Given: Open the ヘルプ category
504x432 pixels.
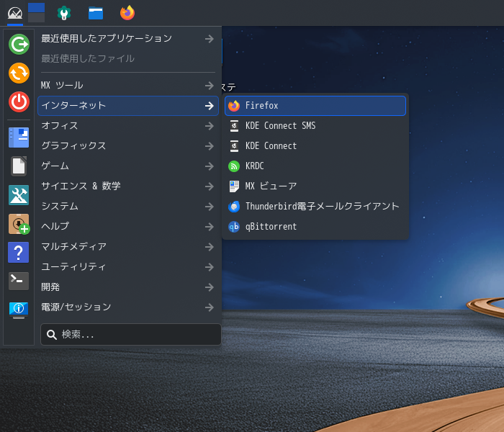Looking at the screenshot, I should coord(128,227).
